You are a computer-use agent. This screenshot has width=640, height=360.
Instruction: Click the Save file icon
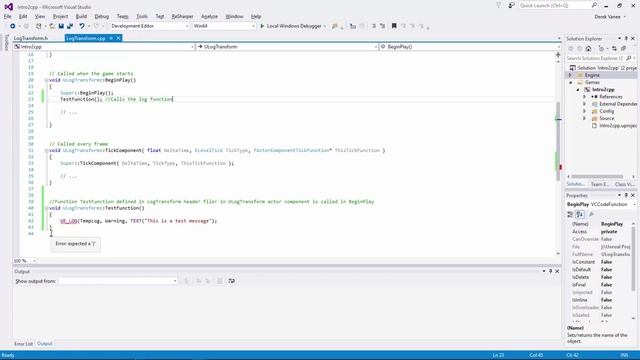coord(61,26)
